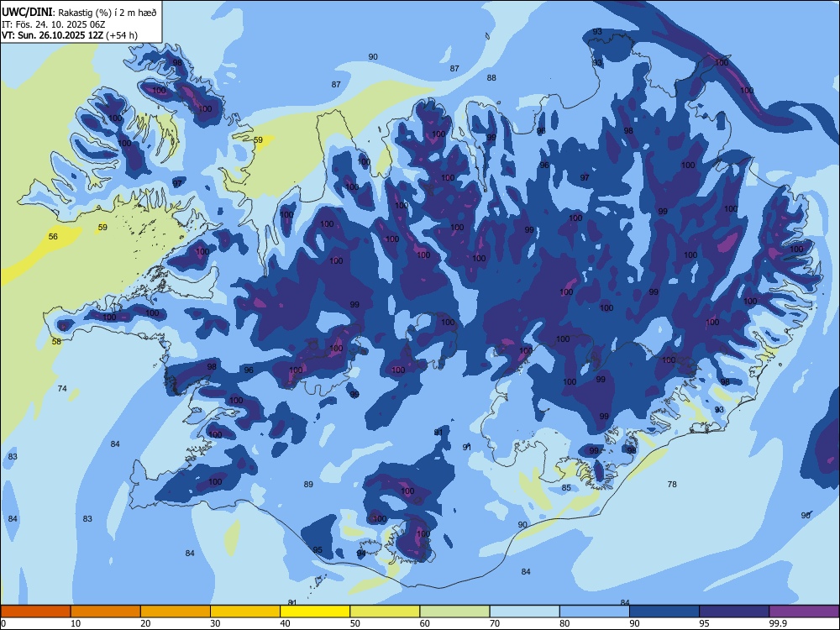The image size is (840, 630).
Task: Click the '78' humidity value offshore
Action: 672,485
